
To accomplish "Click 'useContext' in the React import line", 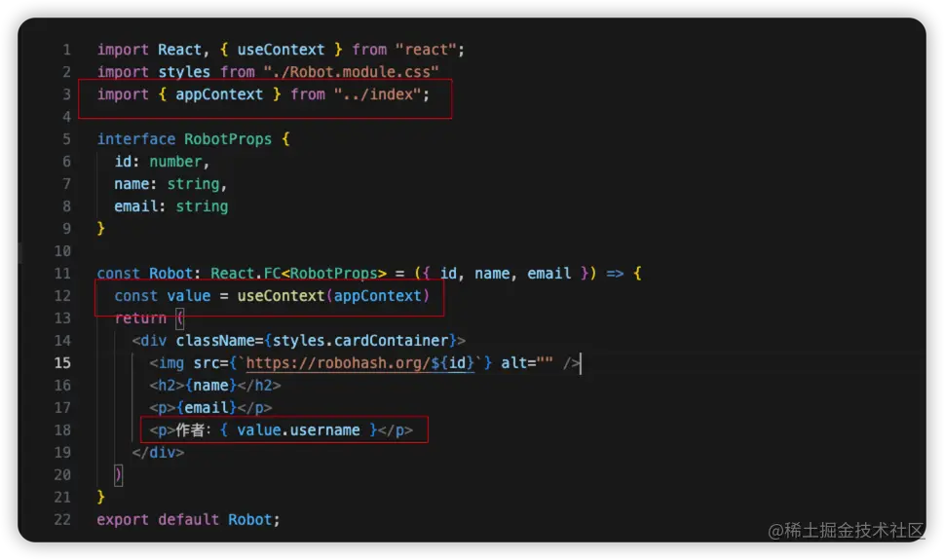I will 281,50.
